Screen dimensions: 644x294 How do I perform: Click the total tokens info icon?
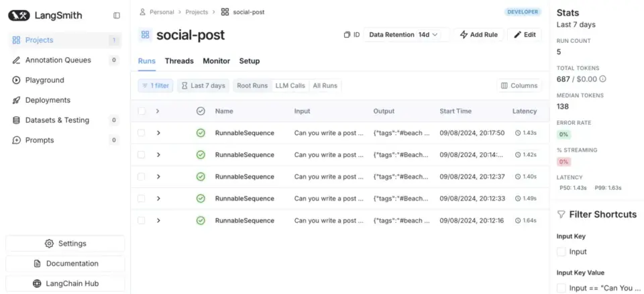point(603,79)
